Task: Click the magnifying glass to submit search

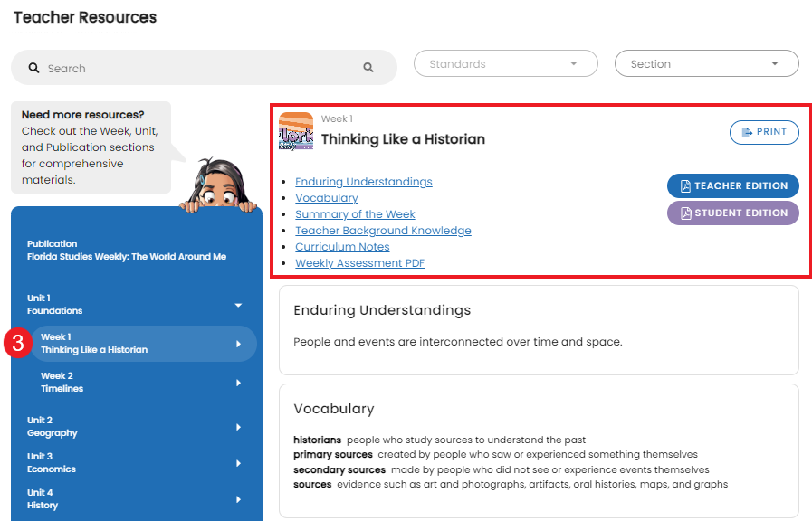Action: click(368, 67)
